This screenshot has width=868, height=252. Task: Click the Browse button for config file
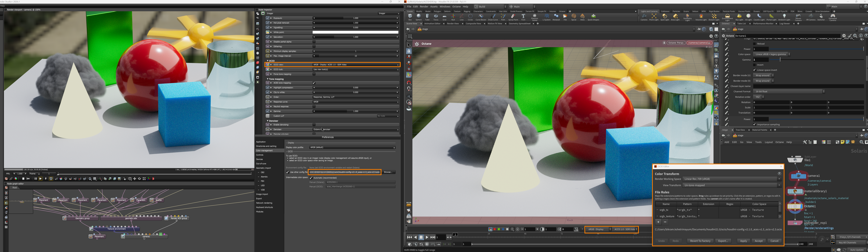pos(388,172)
